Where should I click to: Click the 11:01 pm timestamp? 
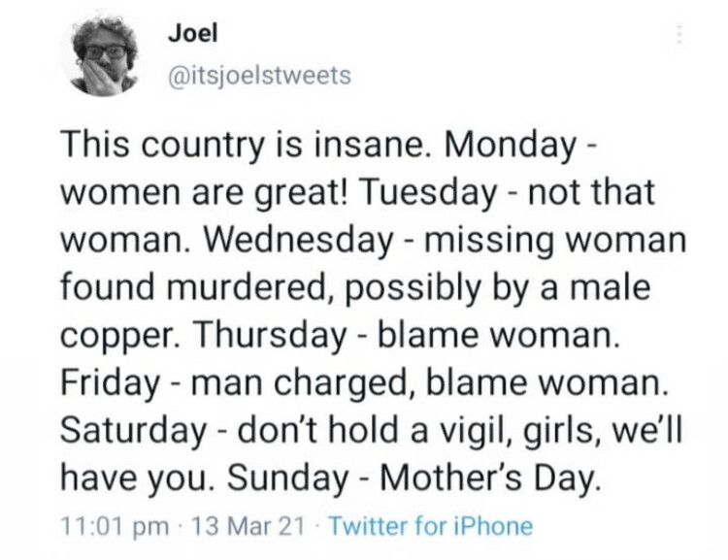click(x=106, y=527)
